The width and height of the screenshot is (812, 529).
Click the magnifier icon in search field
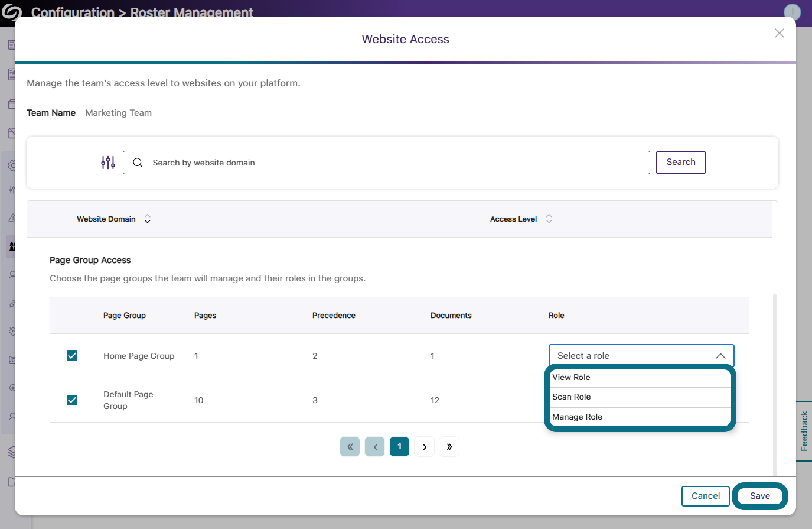point(138,163)
